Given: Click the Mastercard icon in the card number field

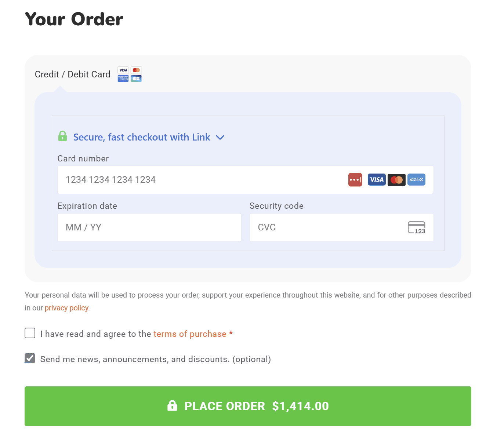Looking at the screenshot, I should (396, 180).
